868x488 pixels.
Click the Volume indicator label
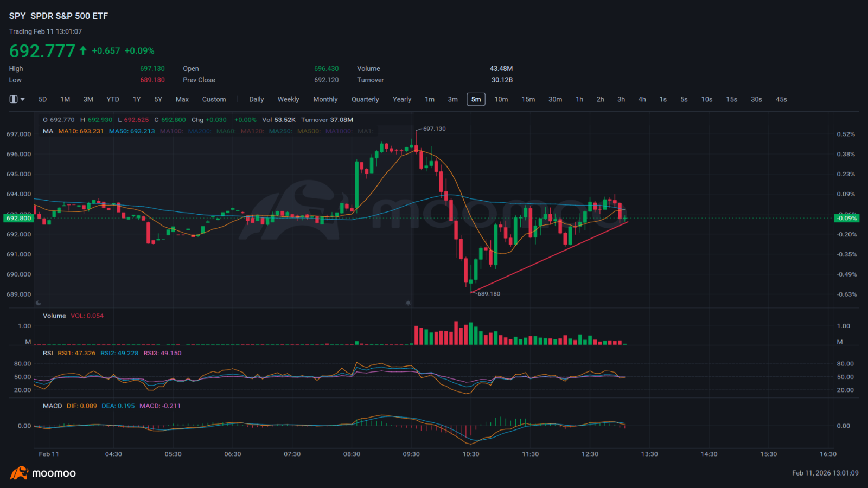(x=54, y=316)
